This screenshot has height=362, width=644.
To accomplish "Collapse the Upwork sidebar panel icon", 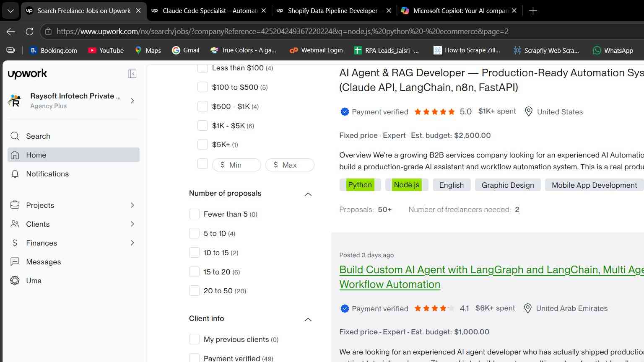I will pos(132,74).
